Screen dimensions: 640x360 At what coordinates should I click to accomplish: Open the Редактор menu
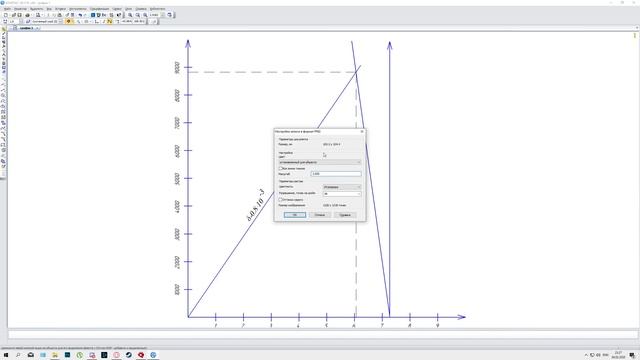coord(20,9)
